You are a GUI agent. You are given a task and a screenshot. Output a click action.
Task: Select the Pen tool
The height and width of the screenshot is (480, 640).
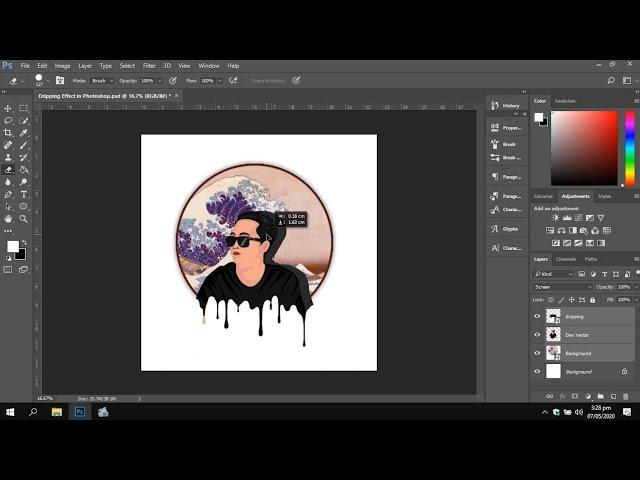(8, 194)
